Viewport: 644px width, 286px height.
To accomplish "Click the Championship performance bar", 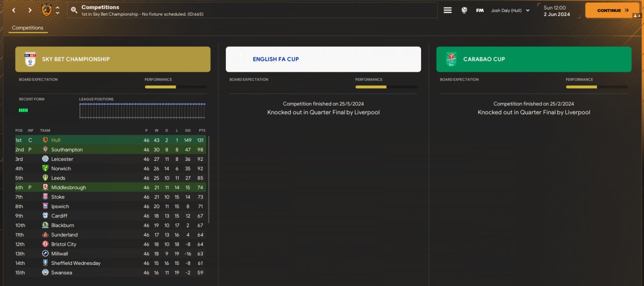I will pyautogui.click(x=176, y=87).
